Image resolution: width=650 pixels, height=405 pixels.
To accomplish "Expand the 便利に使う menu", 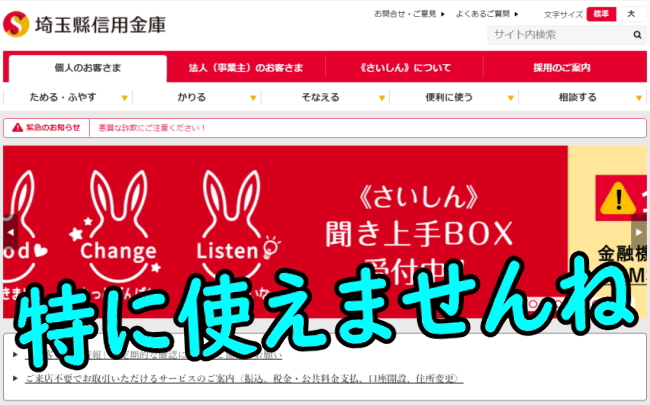I will point(454,97).
